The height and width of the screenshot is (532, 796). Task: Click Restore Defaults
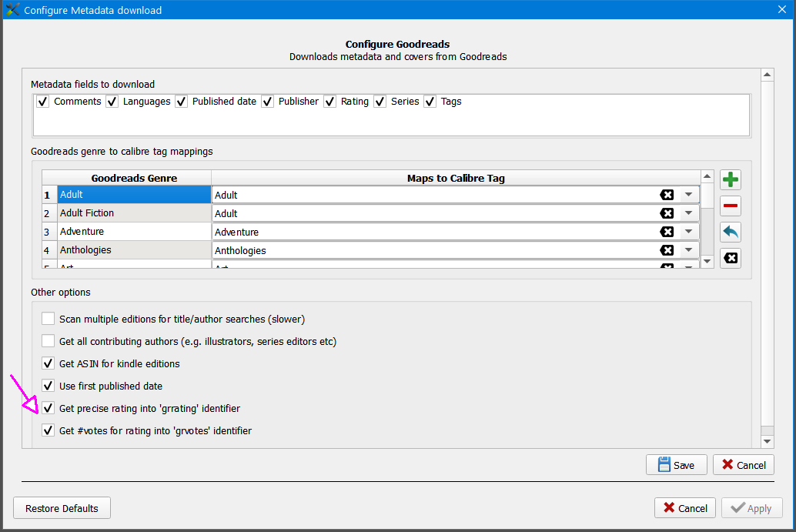pyautogui.click(x=62, y=508)
